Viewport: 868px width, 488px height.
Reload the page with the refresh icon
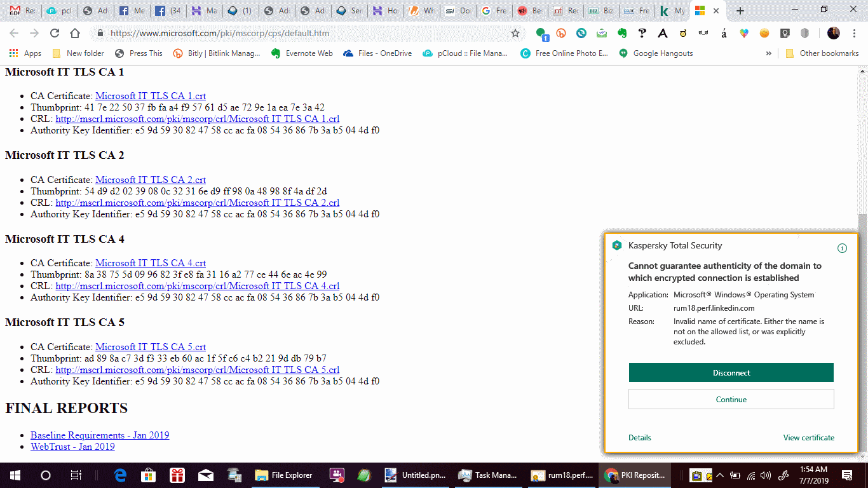coord(55,33)
